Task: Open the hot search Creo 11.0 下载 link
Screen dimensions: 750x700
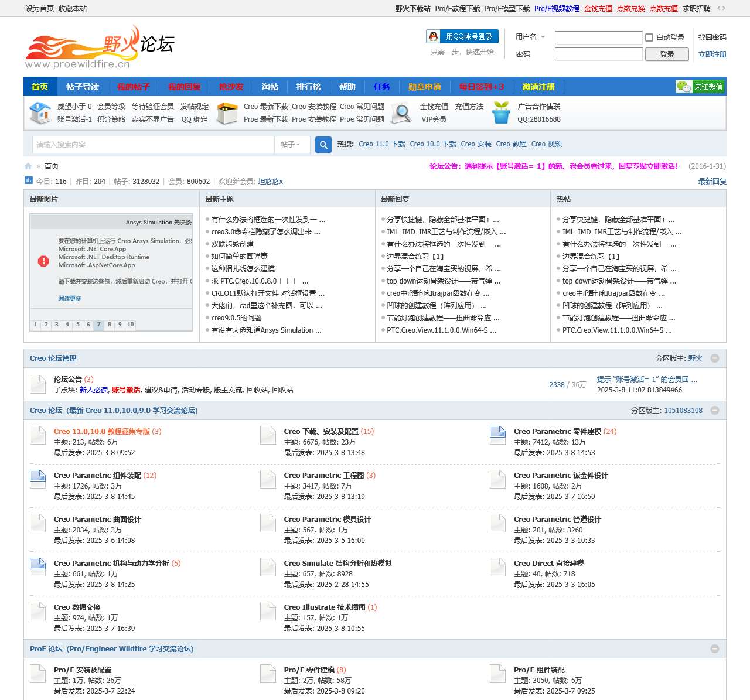Action: click(x=382, y=144)
